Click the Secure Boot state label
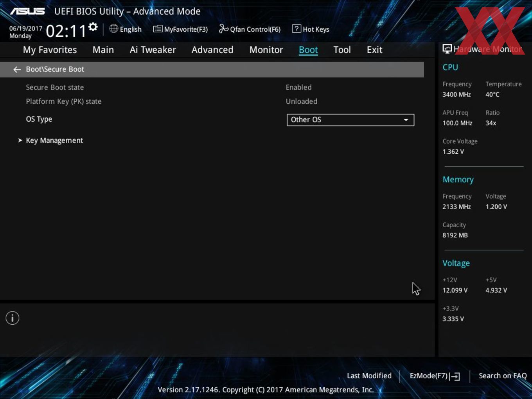 [55, 88]
